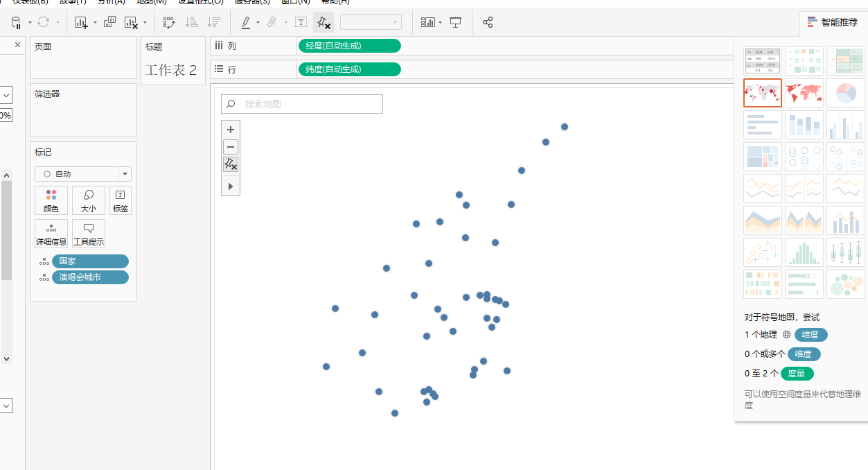Viewport: 868px width, 470px height.
Task: Click the refresh data source icon
Action: 44,22
